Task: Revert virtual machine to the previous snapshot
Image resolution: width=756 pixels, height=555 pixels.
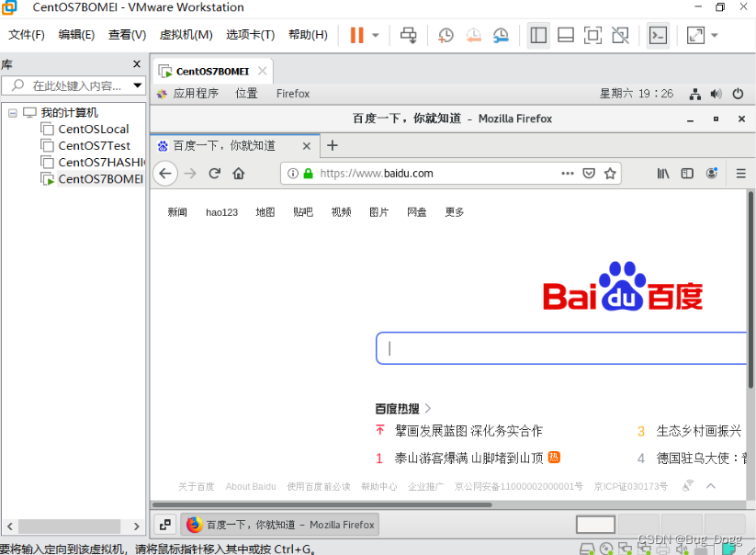Action: [473, 35]
